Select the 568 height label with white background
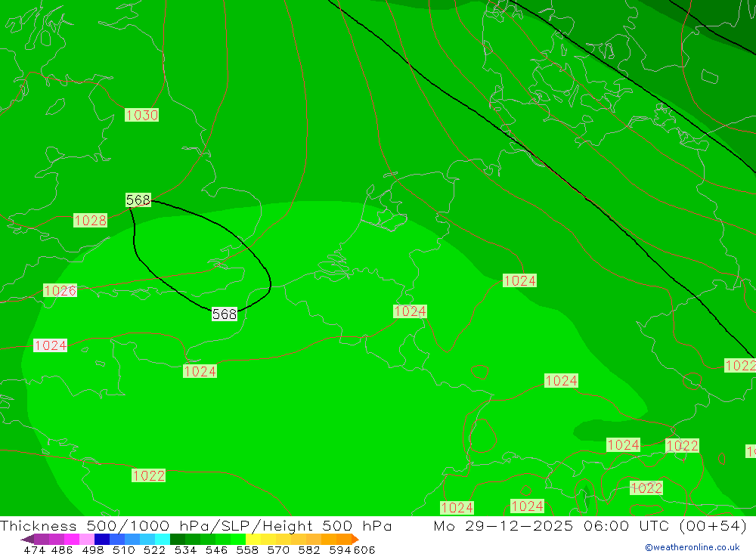The width and height of the screenshot is (756, 554). tap(225, 314)
